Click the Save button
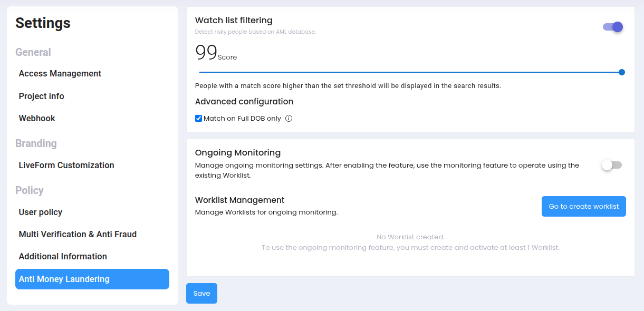This screenshot has height=311, width=644. coord(201,293)
